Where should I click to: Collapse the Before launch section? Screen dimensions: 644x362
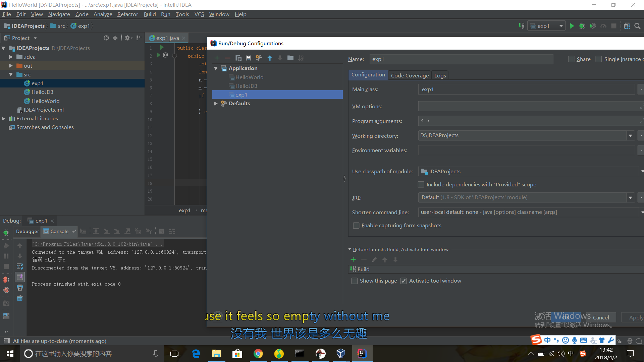[x=350, y=249]
